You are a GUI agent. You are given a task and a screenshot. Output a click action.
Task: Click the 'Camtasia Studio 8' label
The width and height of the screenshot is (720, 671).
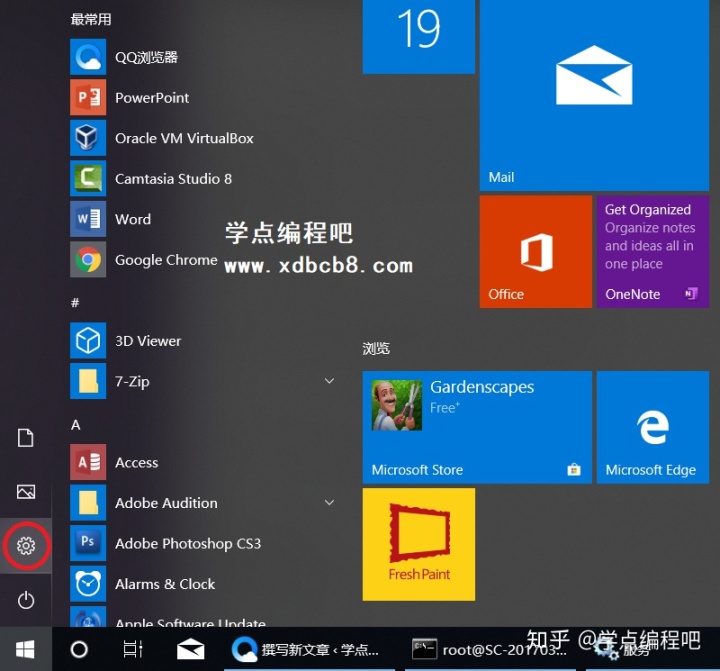[x=174, y=179]
